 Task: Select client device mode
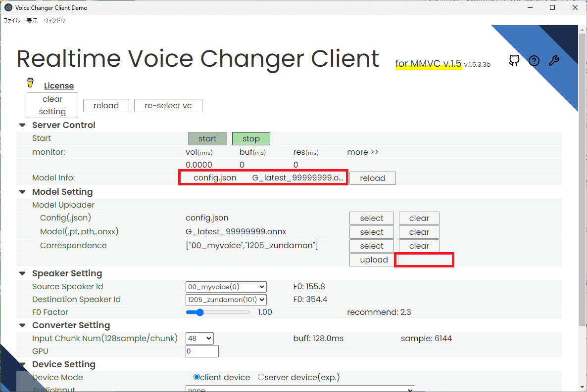coord(196,377)
